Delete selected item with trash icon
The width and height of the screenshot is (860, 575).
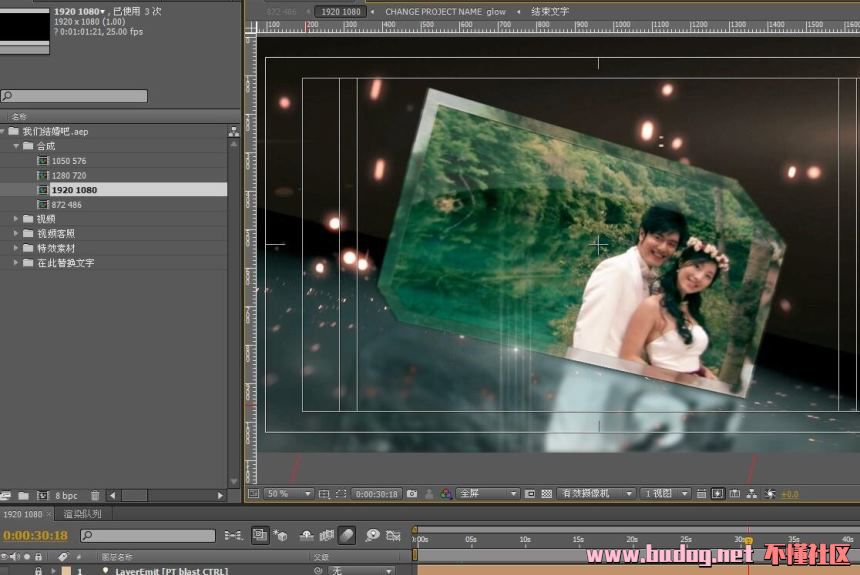(x=95, y=495)
